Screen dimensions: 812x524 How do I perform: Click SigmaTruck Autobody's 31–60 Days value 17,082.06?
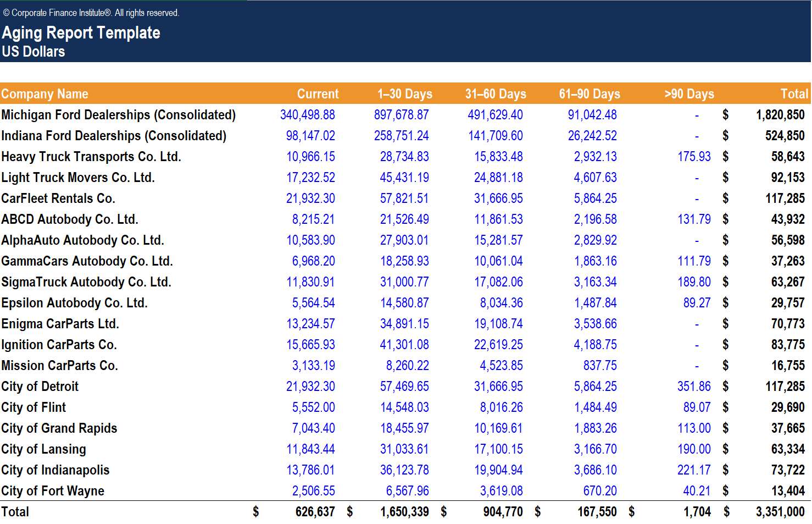[498, 282]
